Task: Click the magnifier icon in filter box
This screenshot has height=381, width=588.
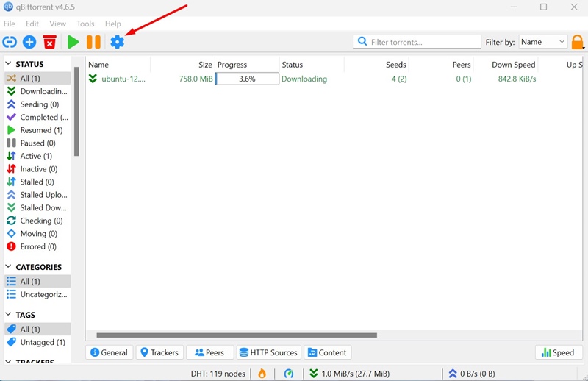Action: click(362, 41)
